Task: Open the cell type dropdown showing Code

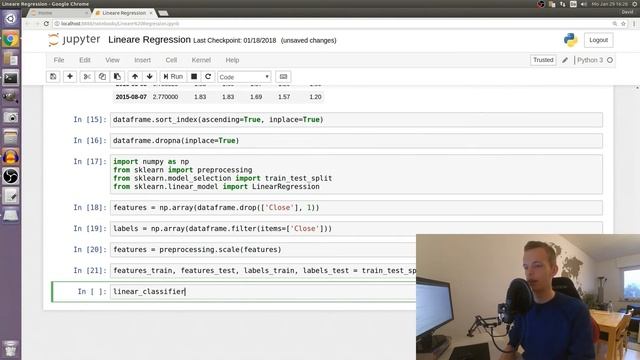Action: point(244,77)
